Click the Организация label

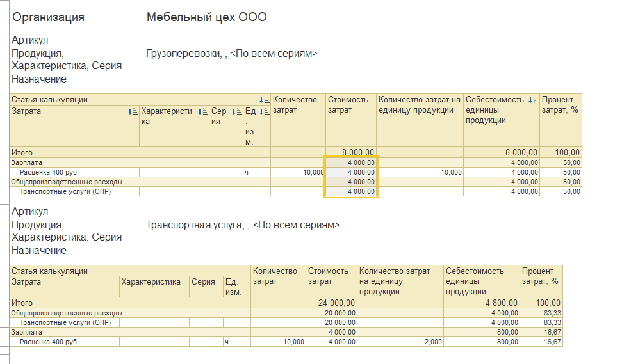coord(49,17)
